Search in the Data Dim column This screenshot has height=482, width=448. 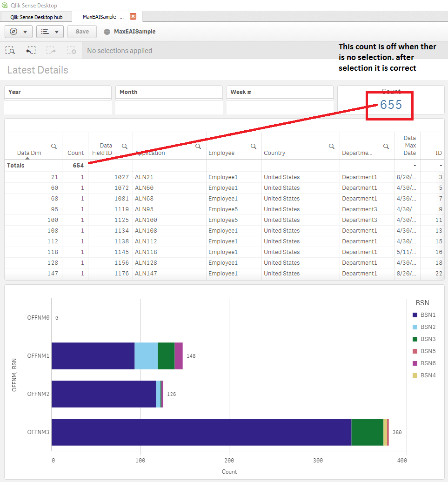point(54,146)
